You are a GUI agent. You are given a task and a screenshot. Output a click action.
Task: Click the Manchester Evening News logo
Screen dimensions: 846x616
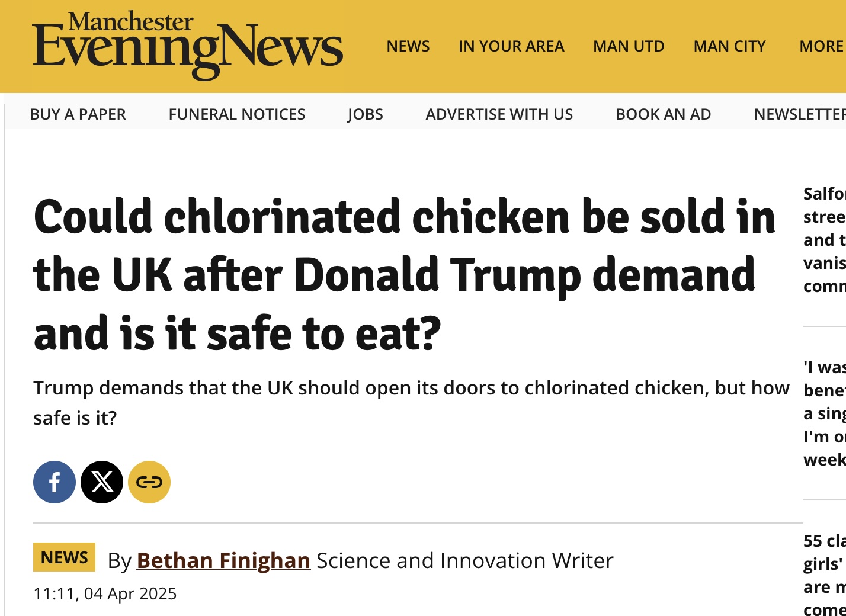[187, 46]
